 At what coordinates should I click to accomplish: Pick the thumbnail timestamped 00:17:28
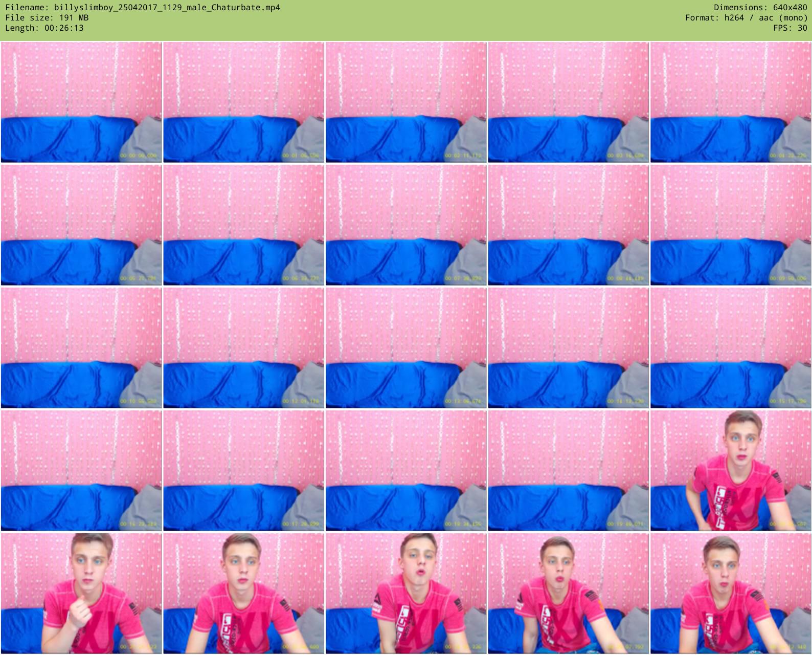tap(243, 471)
